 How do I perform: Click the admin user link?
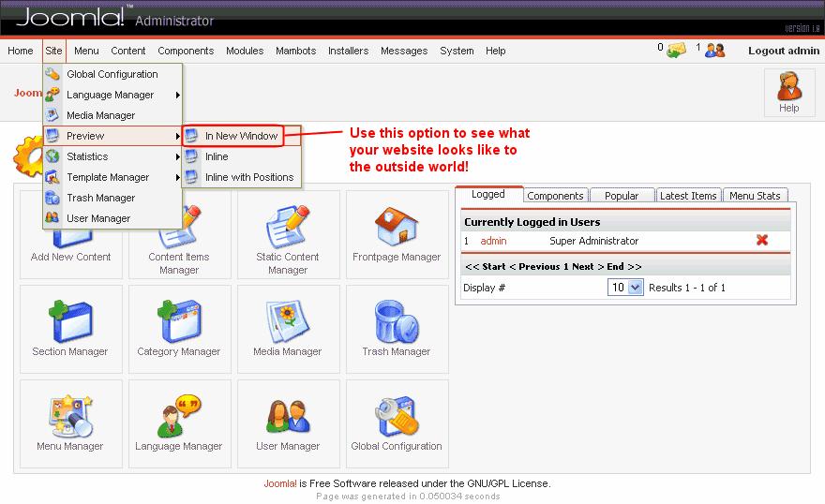(493, 241)
